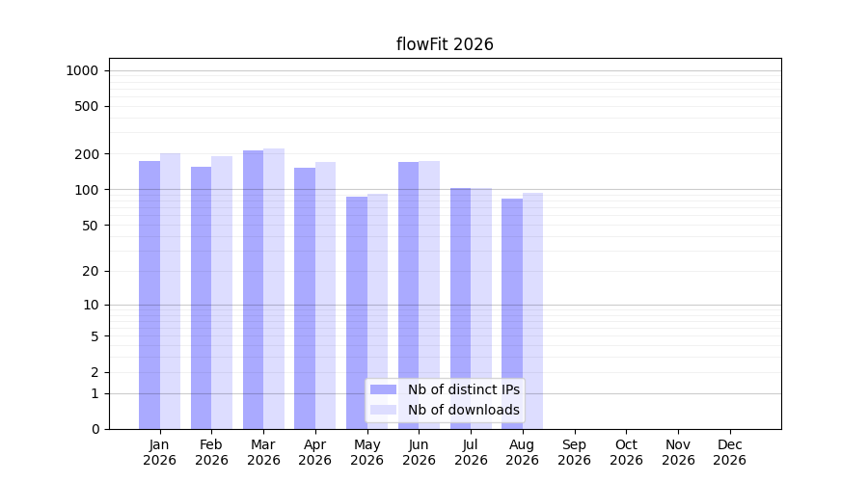This screenshot has width=868, height=482.
Task: Click the 'Feb 2026' axis label
Action: 211,452
